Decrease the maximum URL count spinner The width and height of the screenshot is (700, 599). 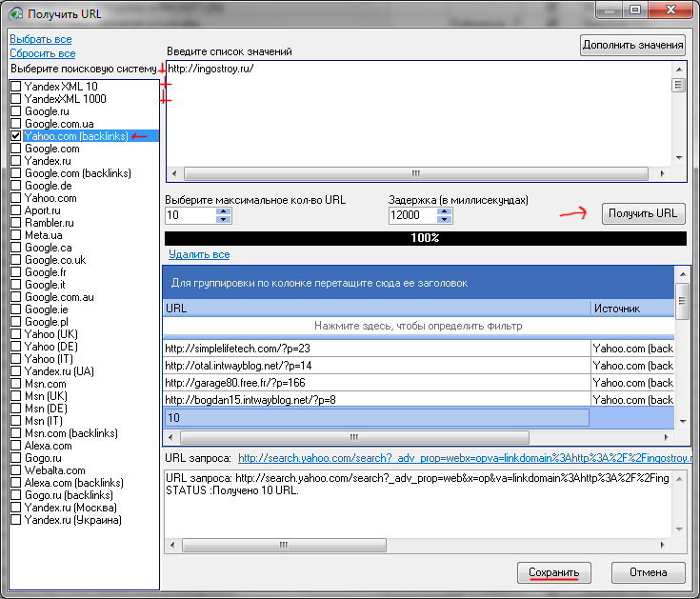coord(223,219)
